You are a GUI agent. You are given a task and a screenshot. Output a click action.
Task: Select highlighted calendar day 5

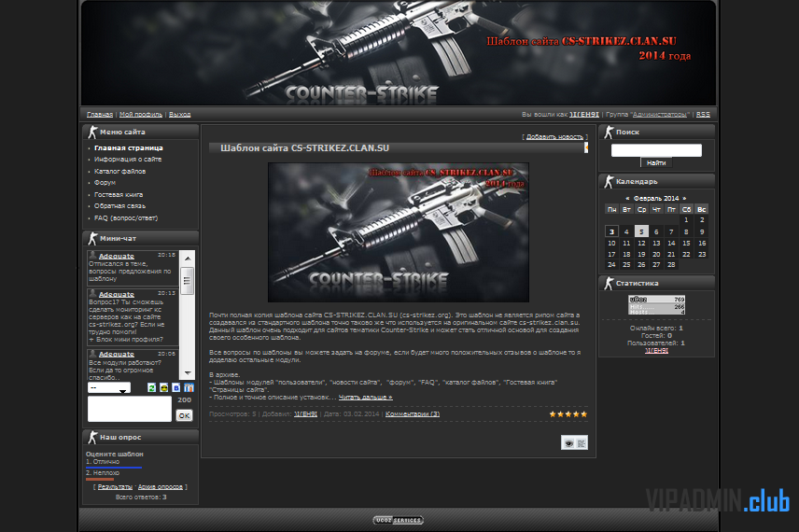click(x=641, y=231)
